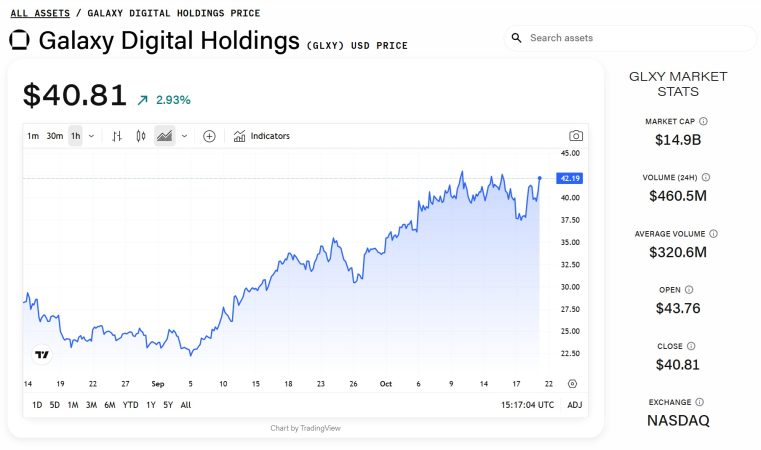Open the Chart by TradingView link
The width and height of the screenshot is (761, 450).
click(305, 428)
